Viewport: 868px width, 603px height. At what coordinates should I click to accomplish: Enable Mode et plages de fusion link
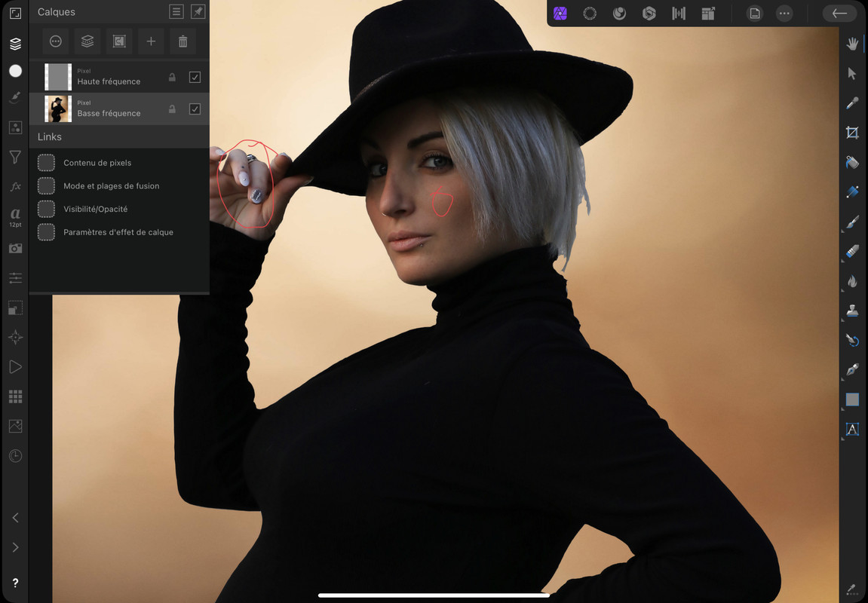[x=46, y=186]
